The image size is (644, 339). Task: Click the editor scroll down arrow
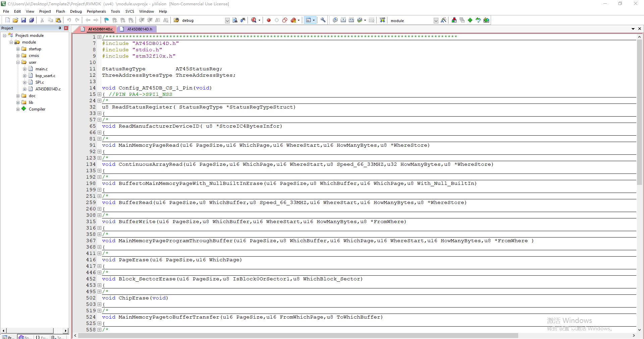coord(639,330)
